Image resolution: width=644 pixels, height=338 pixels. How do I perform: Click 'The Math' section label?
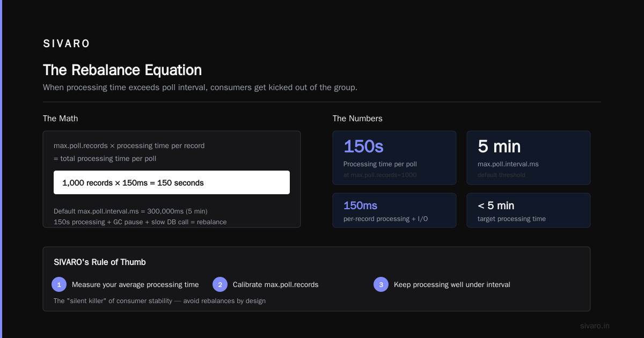(x=61, y=119)
